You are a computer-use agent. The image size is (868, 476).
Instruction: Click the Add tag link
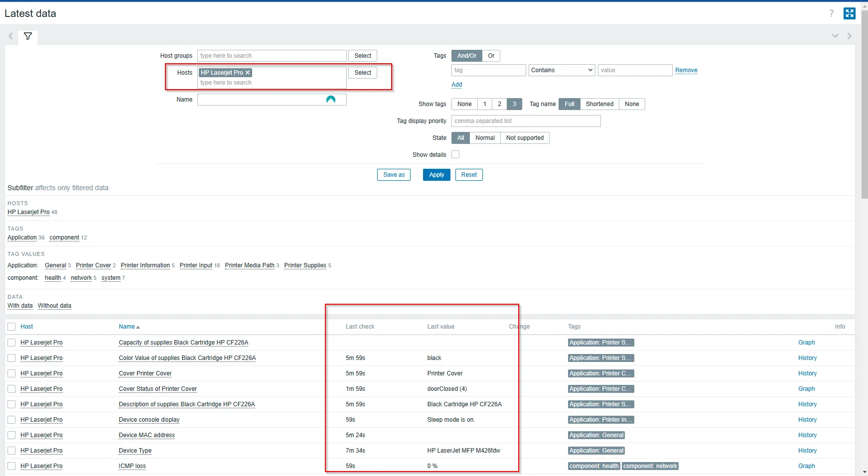457,85
